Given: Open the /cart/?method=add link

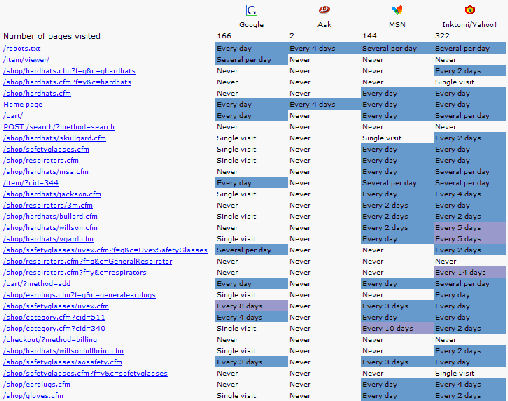Looking at the screenshot, I should (37, 284).
